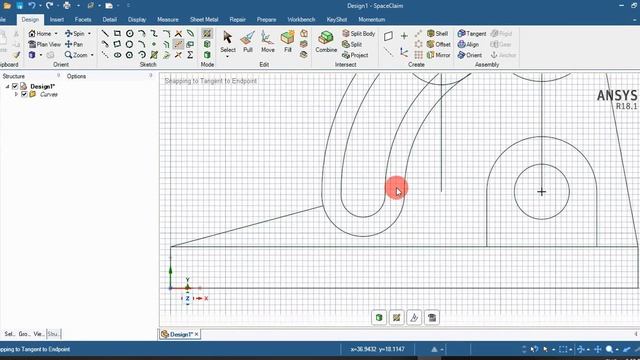Return to 3D mode from canvas mini-toolbar
This screenshot has width=640, height=360.
pos(379,318)
